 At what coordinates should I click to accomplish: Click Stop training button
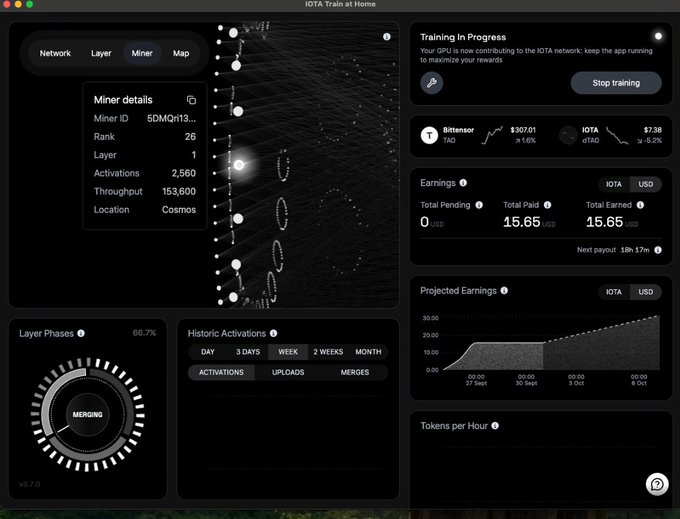click(x=616, y=83)
